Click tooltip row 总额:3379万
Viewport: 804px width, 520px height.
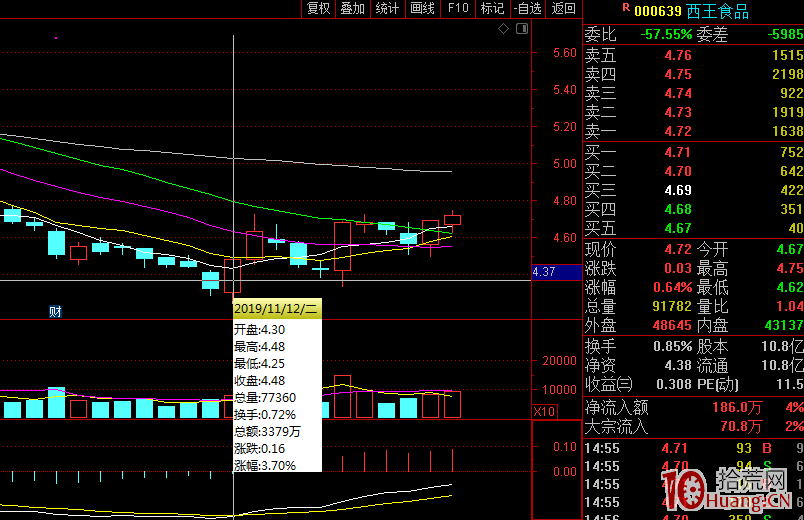(x=267, y=431)
